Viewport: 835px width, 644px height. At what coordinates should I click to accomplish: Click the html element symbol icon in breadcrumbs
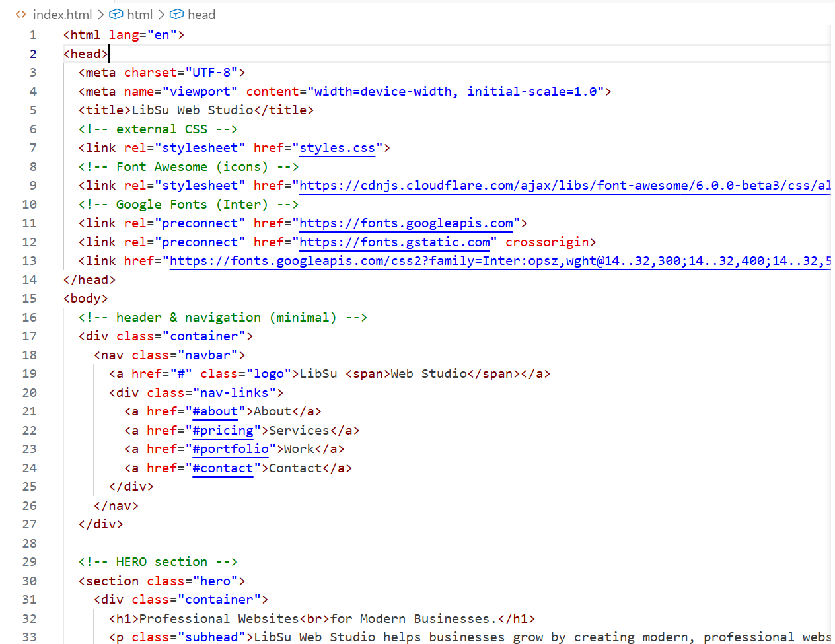(x=116, y=15)
